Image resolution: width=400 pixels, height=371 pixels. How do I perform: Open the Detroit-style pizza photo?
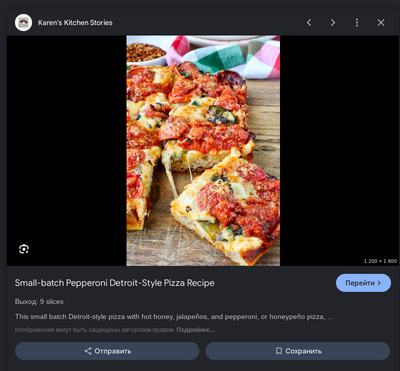[203, 151]
